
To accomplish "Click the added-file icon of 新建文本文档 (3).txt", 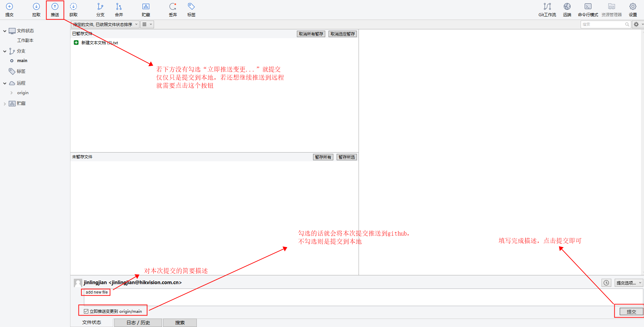I will point(76,43).
